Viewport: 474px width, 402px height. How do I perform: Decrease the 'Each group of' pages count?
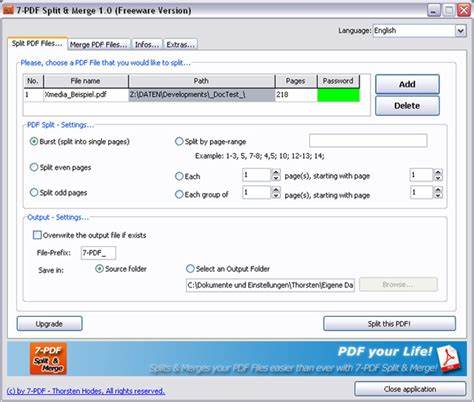click(276, 196)
